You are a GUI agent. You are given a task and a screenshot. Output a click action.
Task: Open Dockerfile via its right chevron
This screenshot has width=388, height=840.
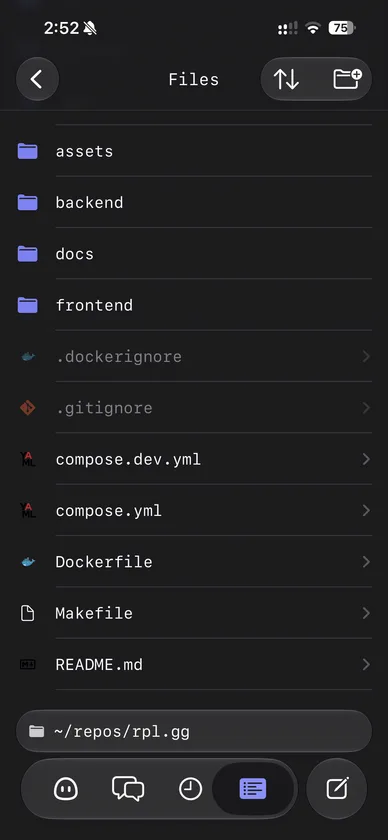[366, 562]
